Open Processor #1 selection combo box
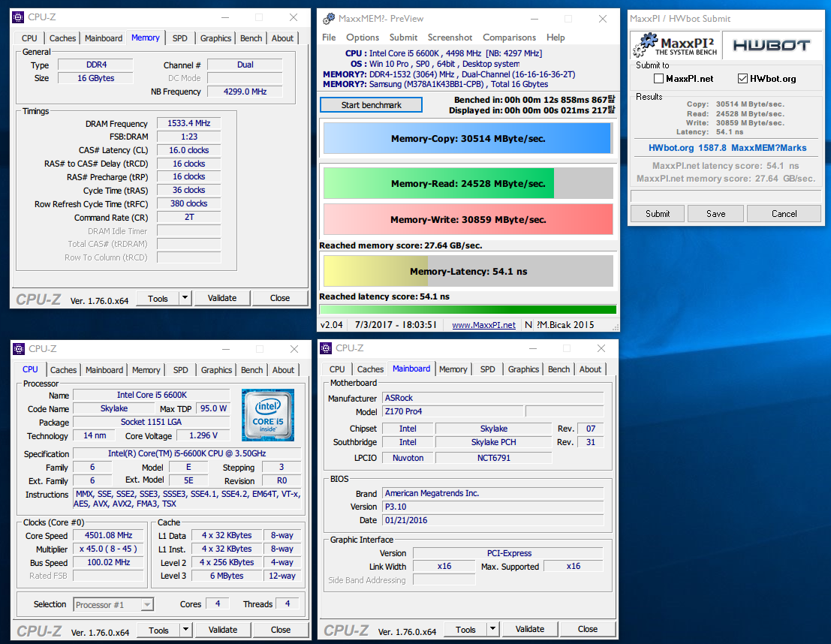Viewport: 831px width, 644px height. (x=113, y=605)
